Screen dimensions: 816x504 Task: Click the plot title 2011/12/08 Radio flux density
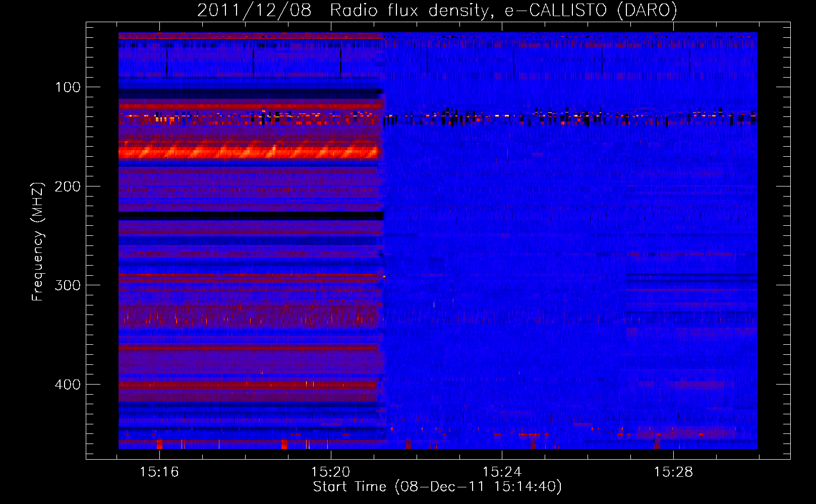pyautogui.click(x=437, y=10)
